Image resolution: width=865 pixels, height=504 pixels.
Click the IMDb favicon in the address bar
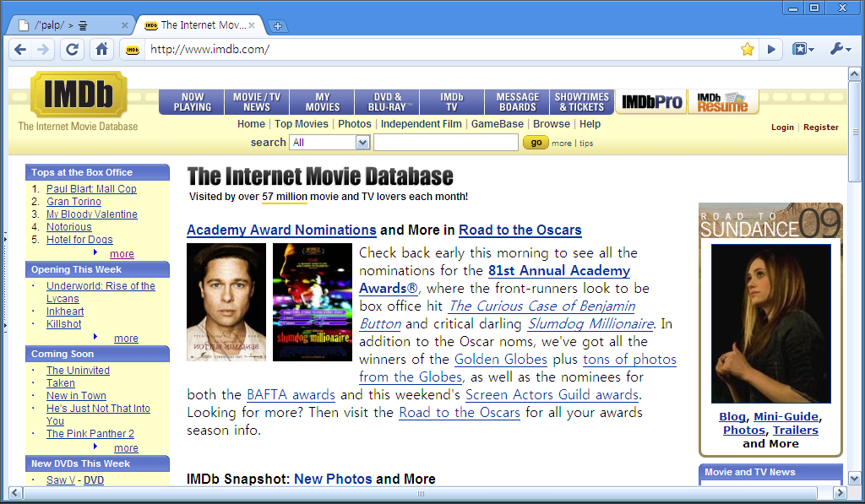coord(133,50)
